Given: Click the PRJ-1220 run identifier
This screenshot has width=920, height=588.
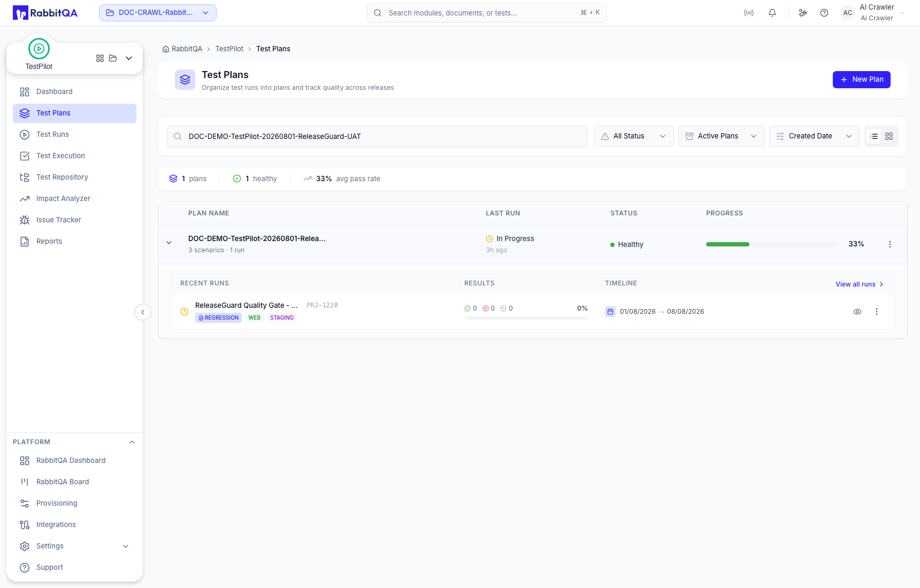Looking at the screenshot, I should 322,306.
